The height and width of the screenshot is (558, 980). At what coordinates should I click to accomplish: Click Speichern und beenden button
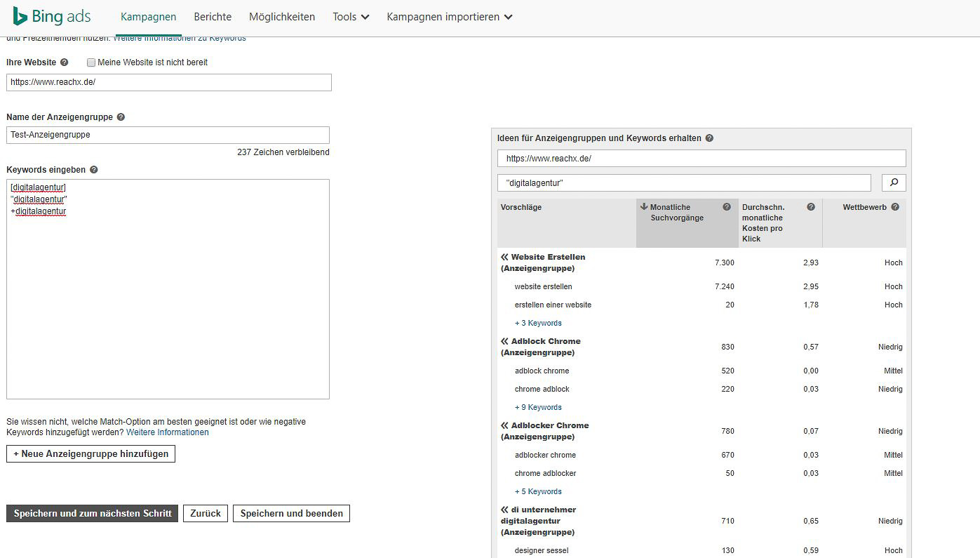tap(291, 513)
